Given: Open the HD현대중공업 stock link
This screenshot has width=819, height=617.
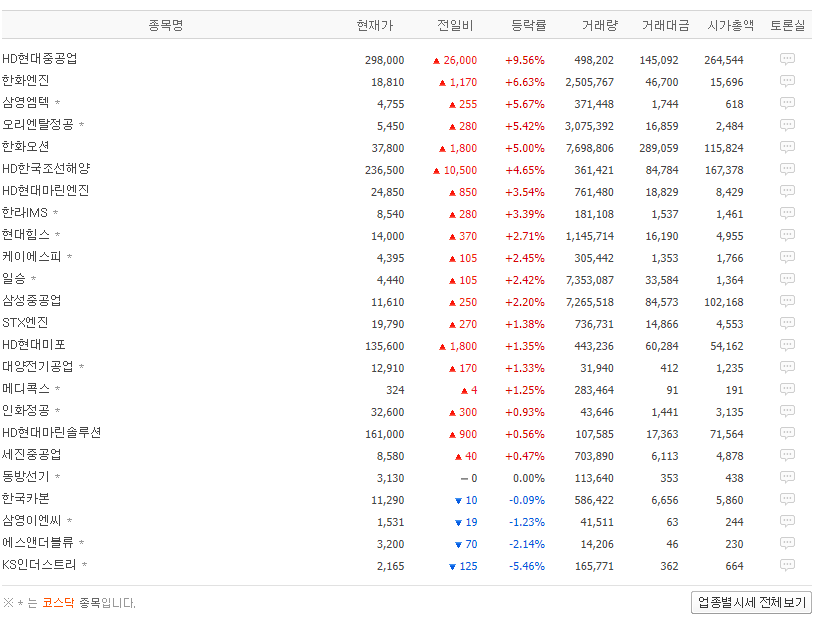Looking at the screenshot, I should click(x=40, y=59).
